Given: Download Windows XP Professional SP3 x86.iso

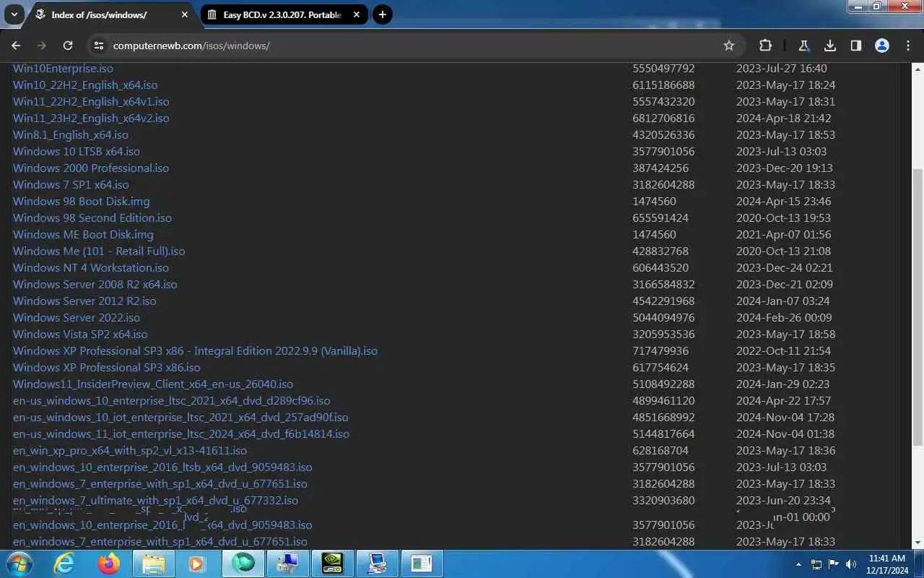Looking at the screenshot, I should (107, 368).
